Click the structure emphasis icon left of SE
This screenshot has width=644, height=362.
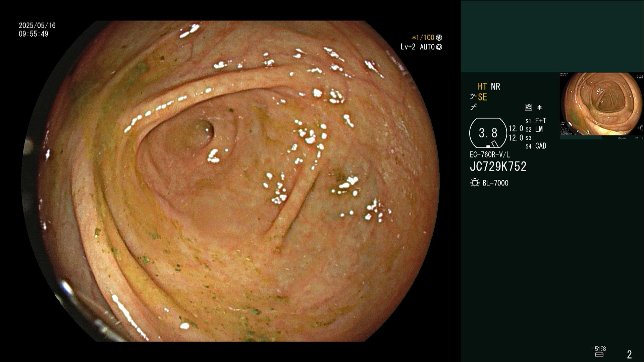tap(473, 97)
